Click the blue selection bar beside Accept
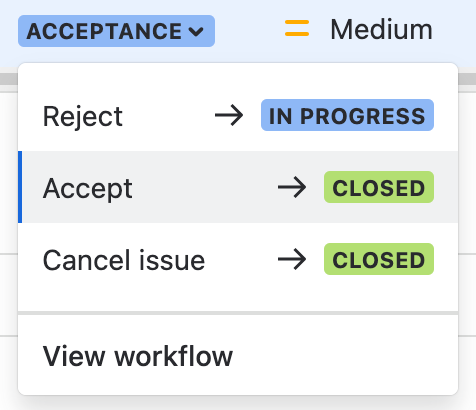The height and width of the screenshot is (410, 476). [x=20, y=187]
